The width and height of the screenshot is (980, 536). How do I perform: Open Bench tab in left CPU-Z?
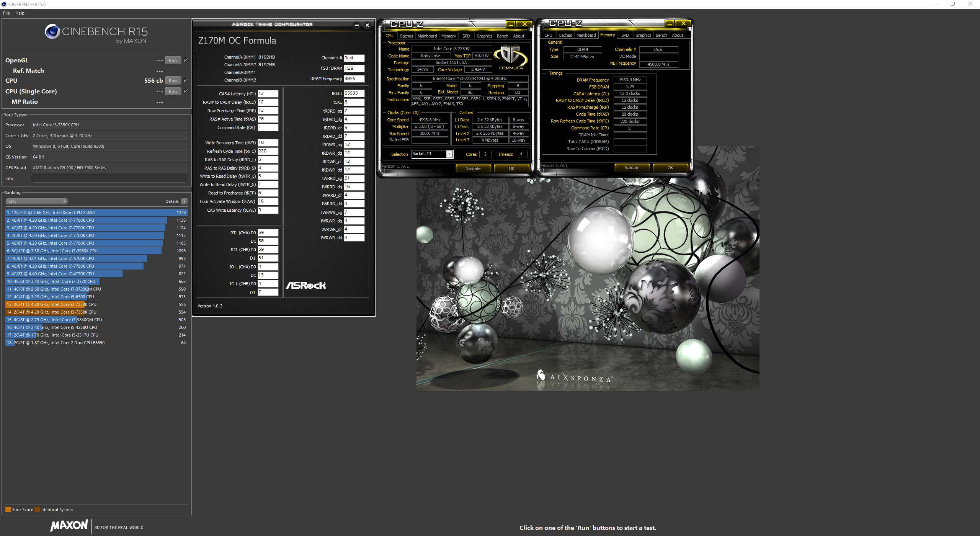click(502, 36)
